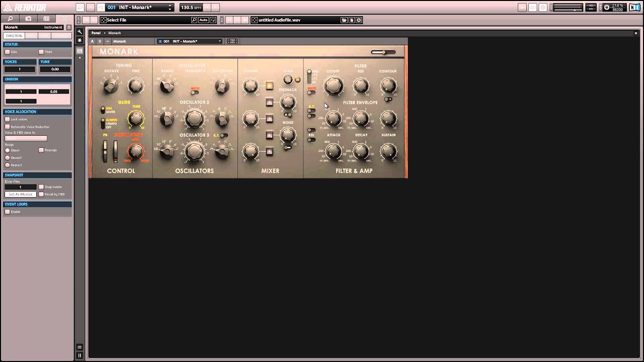Click the Tune value field 0.00
This screenshot has height=362, width=644.
coord(54,69)
